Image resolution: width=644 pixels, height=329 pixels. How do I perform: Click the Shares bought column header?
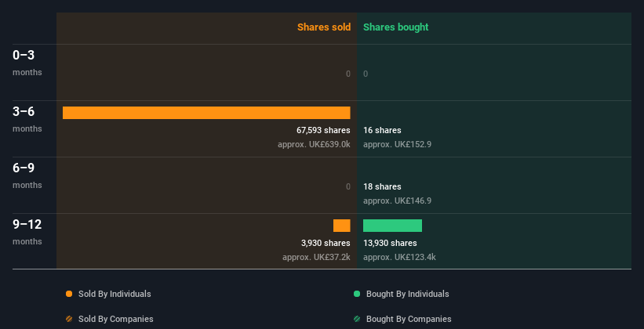click(x=396, y=27)
